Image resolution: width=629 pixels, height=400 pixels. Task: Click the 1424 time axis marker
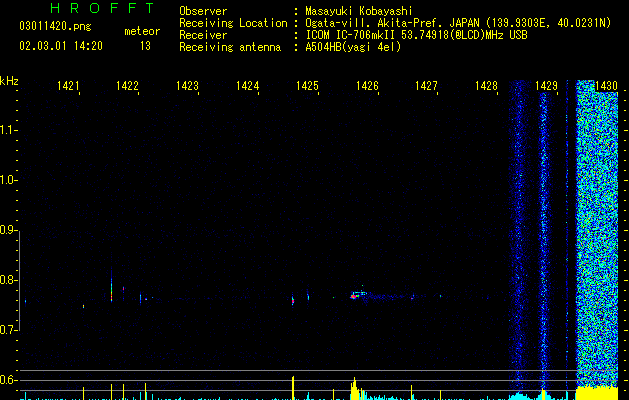coord(247,86)
